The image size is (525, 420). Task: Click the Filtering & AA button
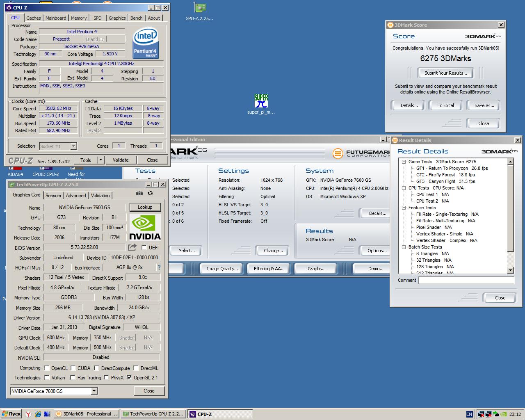(x=269, y=269)
